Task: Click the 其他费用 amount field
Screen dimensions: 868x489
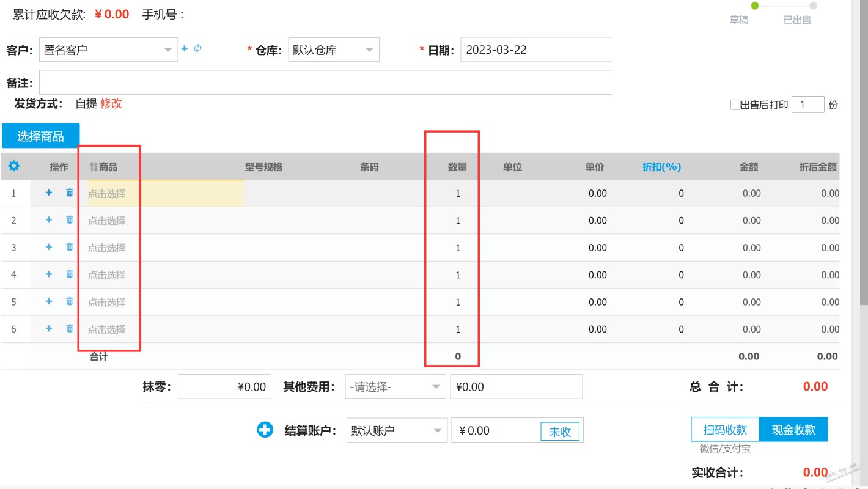Action: click(x=517, y=386)
